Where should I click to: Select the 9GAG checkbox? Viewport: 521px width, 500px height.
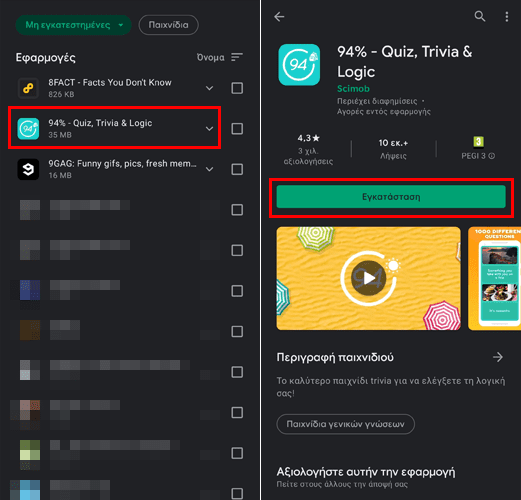point(237,169)
